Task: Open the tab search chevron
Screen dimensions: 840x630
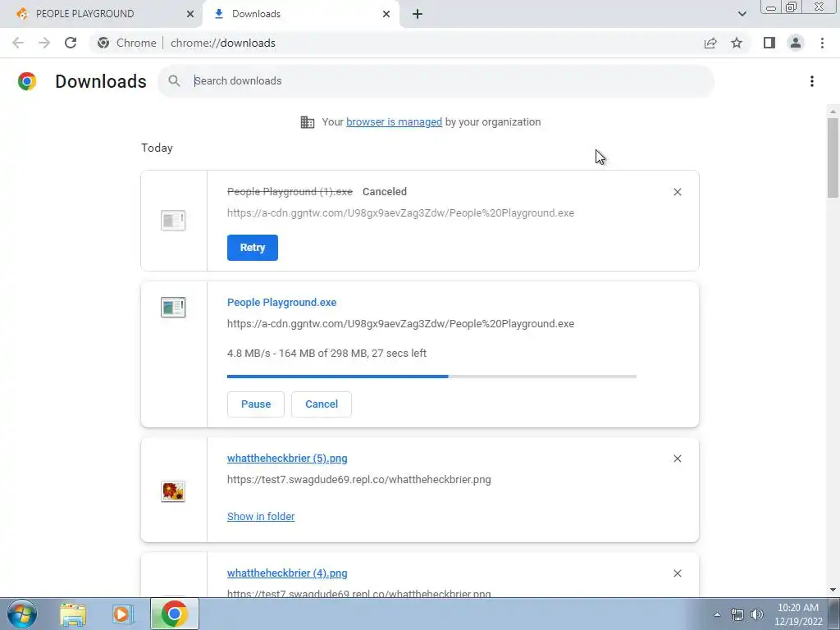Action: point(742,14)
